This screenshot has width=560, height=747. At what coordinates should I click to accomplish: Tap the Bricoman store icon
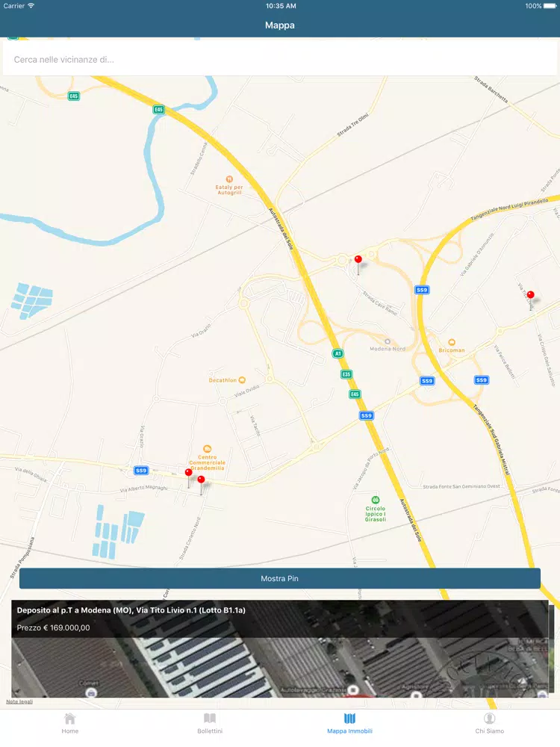coord(452,341)
